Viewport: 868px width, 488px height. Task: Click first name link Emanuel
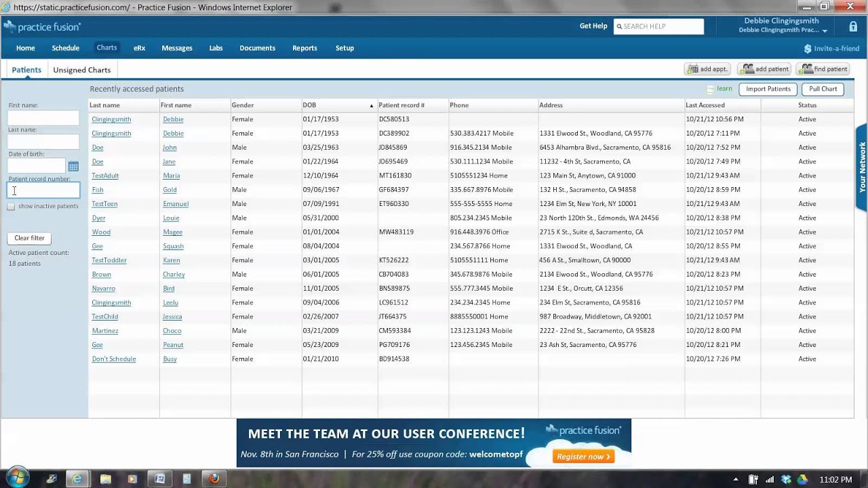click(x=176, y=204)
